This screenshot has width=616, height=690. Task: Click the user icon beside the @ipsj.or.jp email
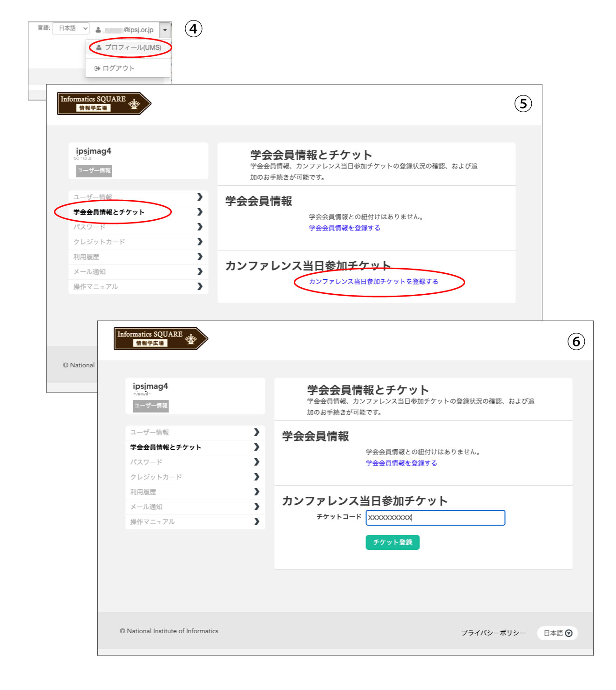(98, 30)
